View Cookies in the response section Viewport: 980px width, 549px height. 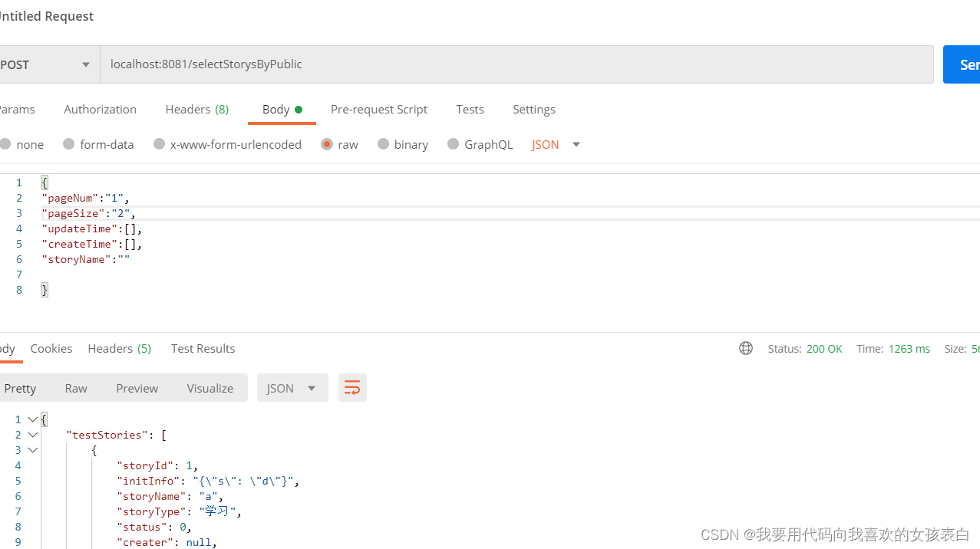tap(51, 348)
